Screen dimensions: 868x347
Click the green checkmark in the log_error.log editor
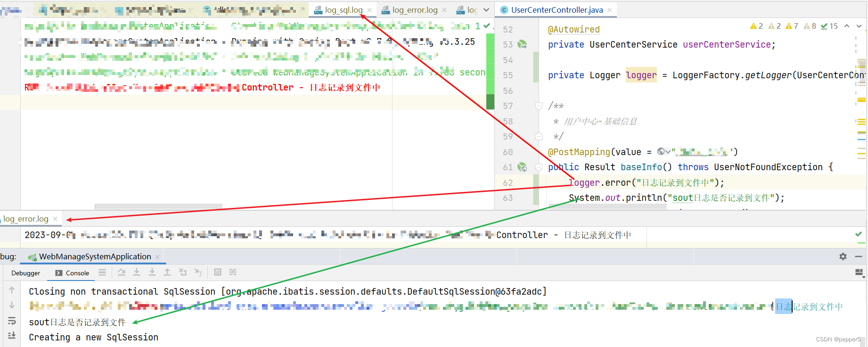click(x=859, y=234)
